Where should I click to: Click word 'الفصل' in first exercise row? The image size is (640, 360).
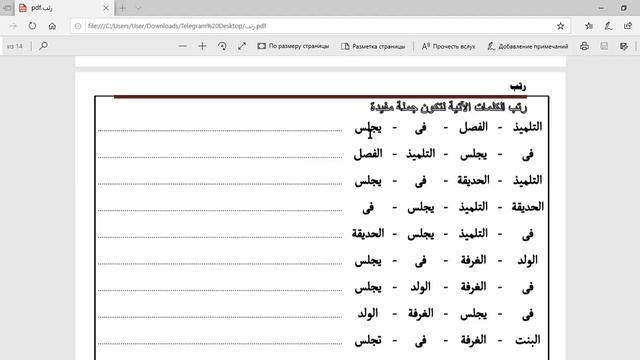click(x=473, y=127)
